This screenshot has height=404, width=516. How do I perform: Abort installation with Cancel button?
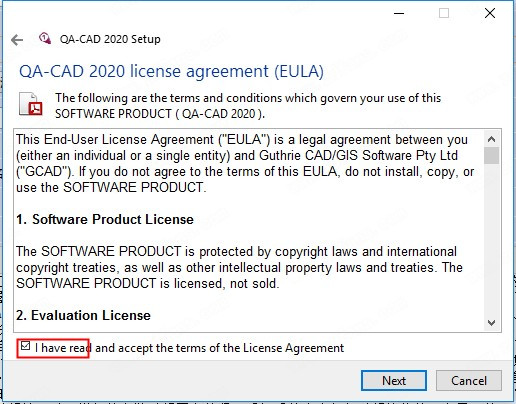pyautogui.click(x=469, y=381)
